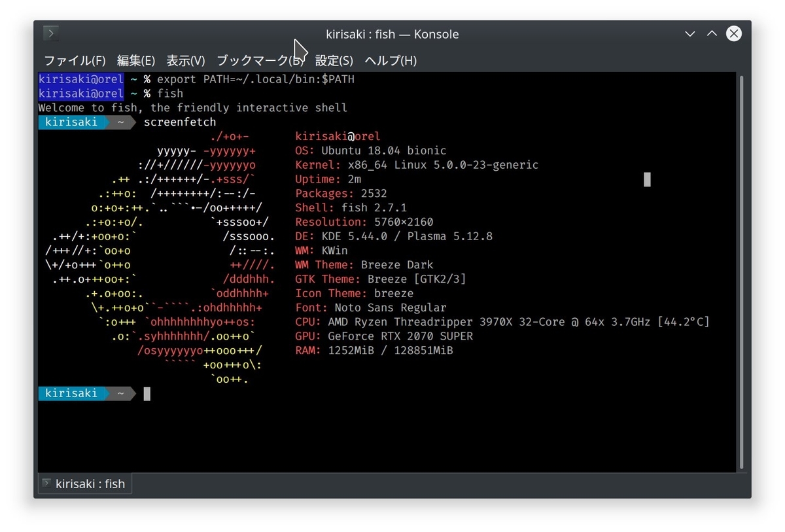Click the 'OS: Ubuntu 18.04 bionic' line
This screenshot has width=785, height=532.
pyautogui.click(x=371, y=151)
